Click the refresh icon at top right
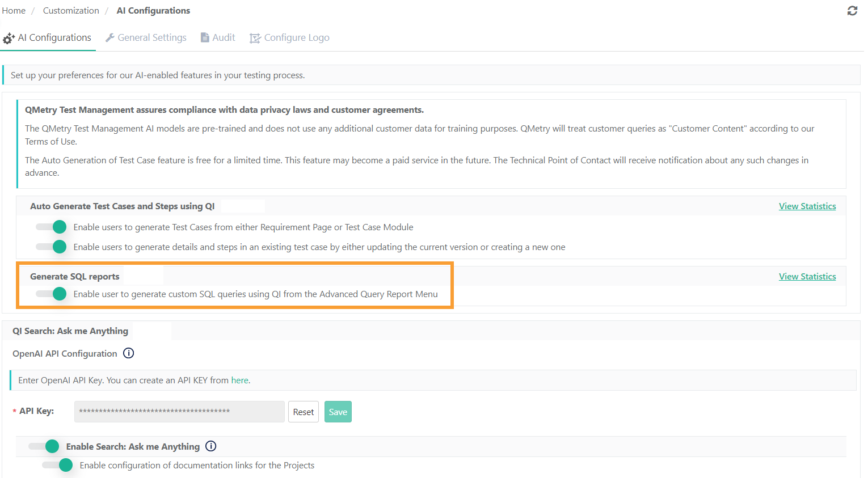 tap(852, 11)
